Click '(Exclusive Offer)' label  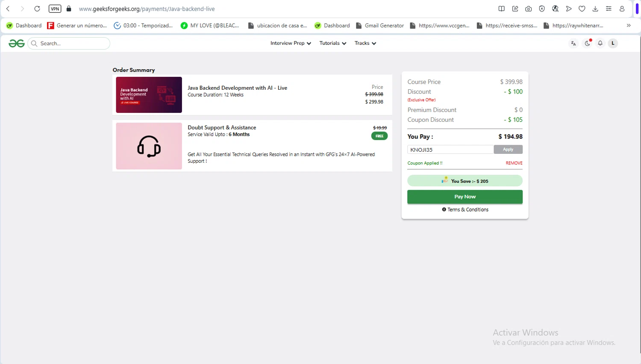(421, 100)
